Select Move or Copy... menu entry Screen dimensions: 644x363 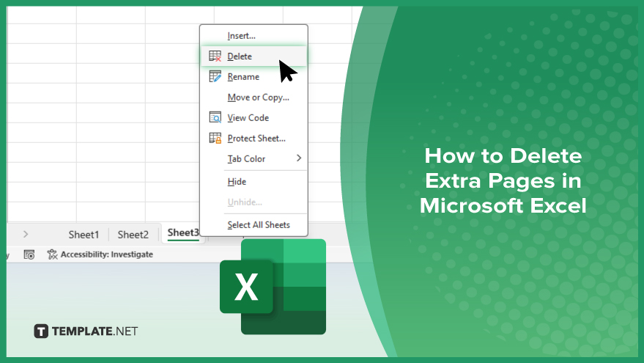[x=253, y=97]
